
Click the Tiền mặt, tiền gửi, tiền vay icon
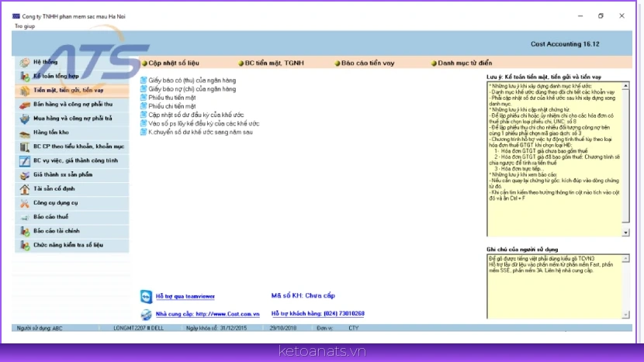coord(25,90)
